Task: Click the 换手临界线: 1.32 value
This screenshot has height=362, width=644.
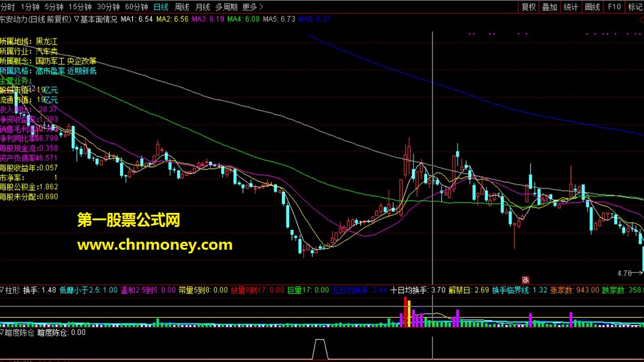Action: pyautogui.click(x=520, y=290)
